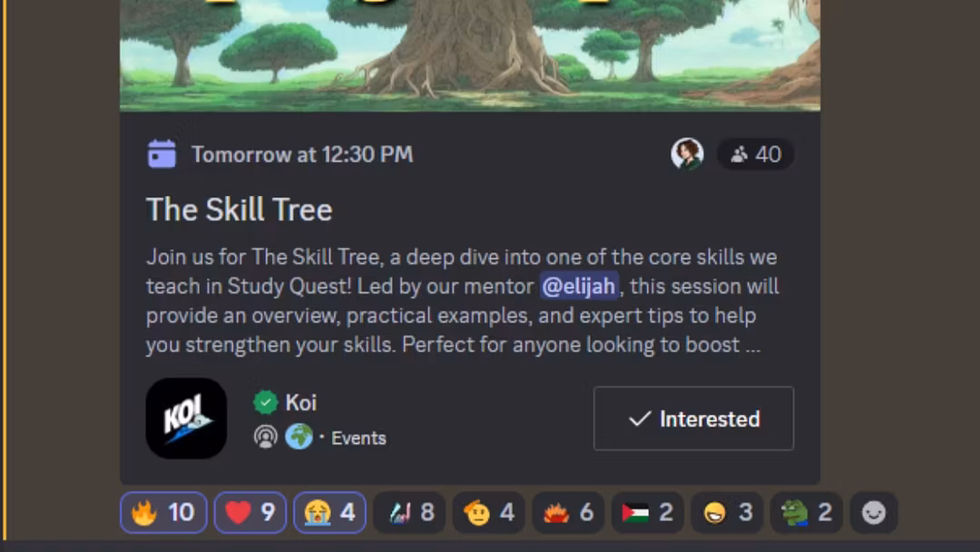Add the laughing face reaction showing 3

tap(727, 513)
